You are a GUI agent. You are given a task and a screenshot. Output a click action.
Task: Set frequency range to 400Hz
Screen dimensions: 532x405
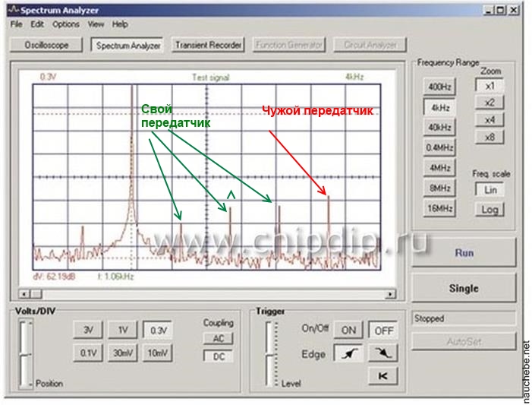tap(439, 87)
